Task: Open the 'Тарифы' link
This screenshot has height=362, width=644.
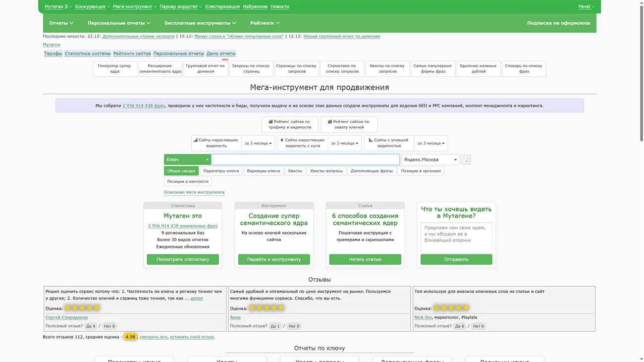Action: (x=53, y=53)
